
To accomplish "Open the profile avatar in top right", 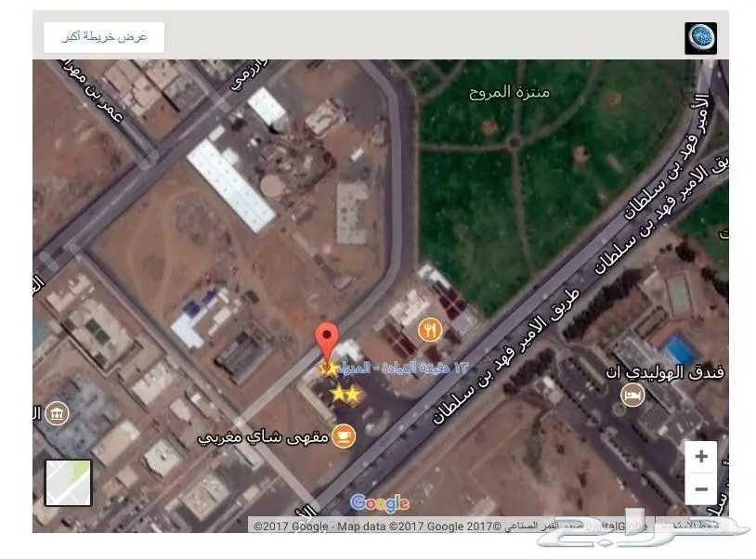I will 700,38.
